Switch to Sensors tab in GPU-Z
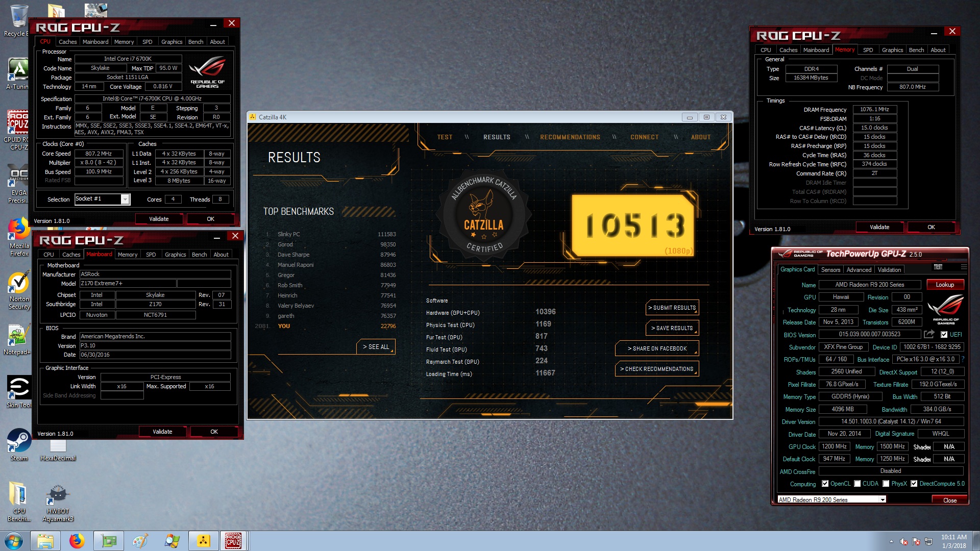 click(x=830, y=270)
